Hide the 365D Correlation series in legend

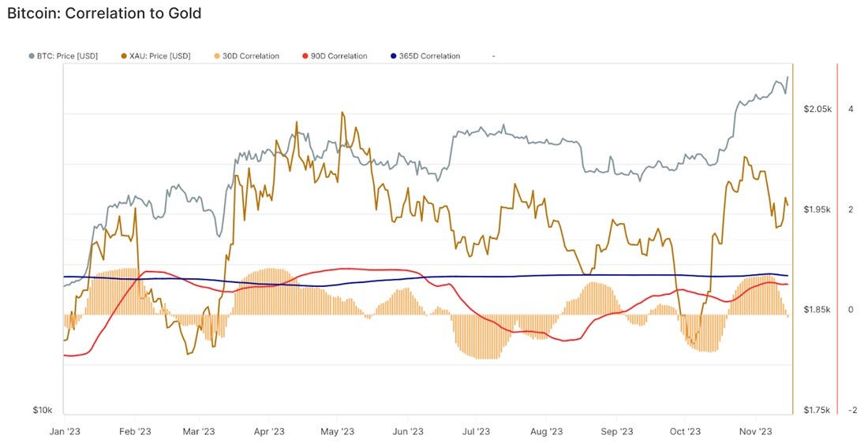pyautogui.click(x=425, y=56)
